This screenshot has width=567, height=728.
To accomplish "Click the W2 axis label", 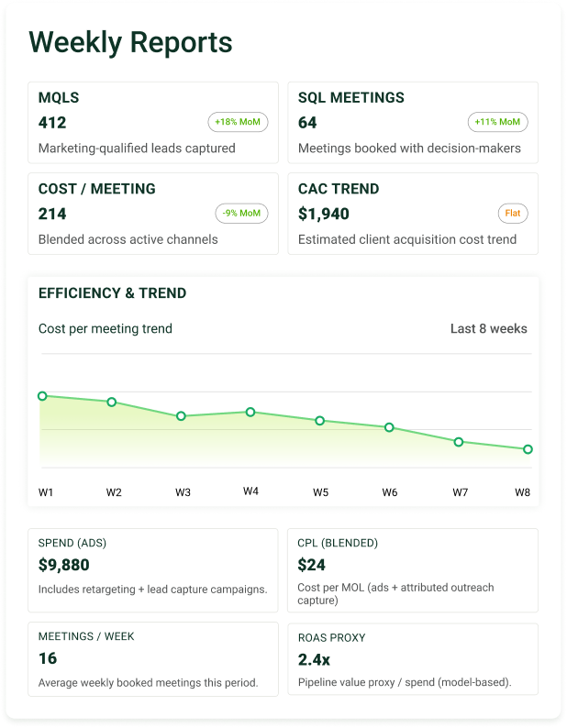I will [114, 492].
